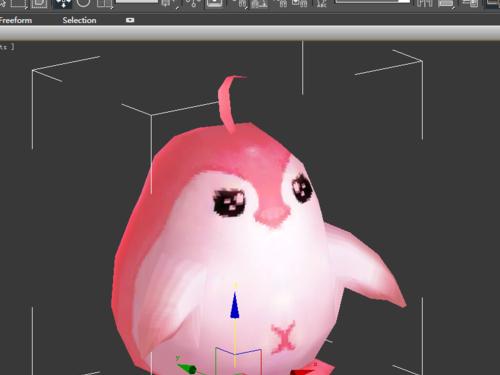
Task: Click the Use Pivot Point Center icon
Action: [x=169, y=3]
